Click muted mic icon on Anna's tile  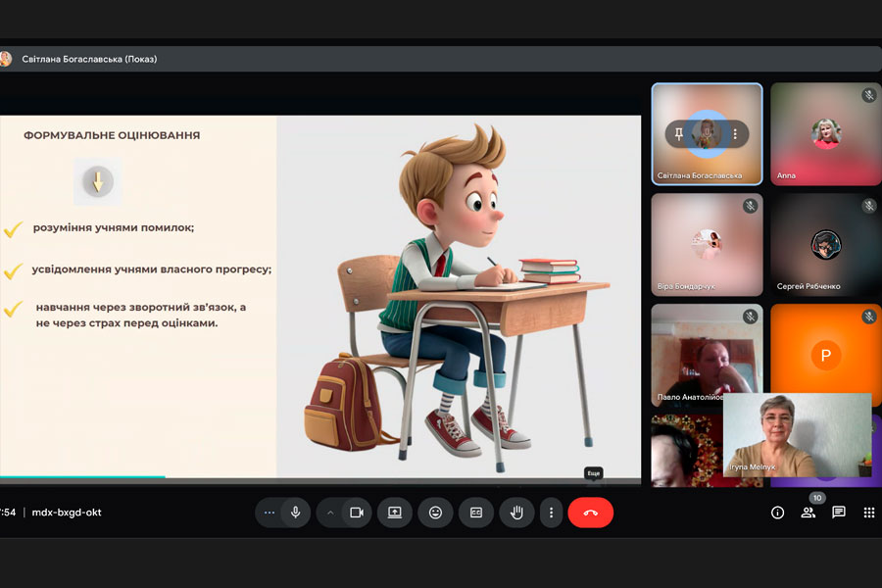869,95
